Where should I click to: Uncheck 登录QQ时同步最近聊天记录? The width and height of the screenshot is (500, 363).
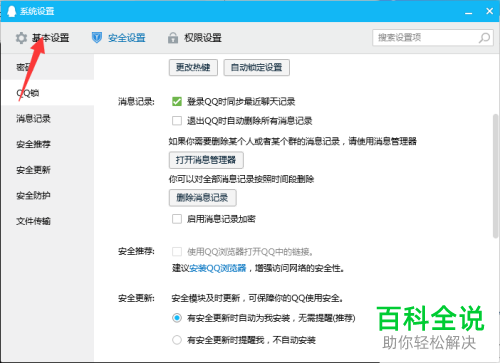(x=177, y=101)
